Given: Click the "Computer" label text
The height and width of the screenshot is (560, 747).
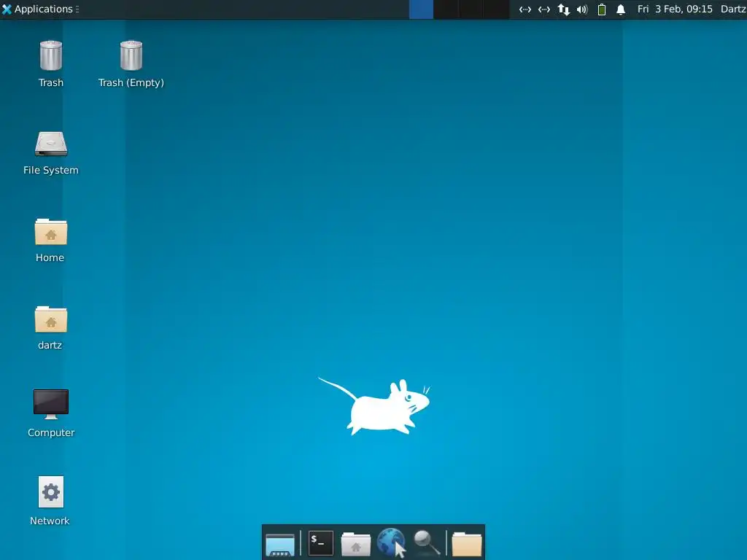Looking at the screenshot, I should (x=51, y=432).
